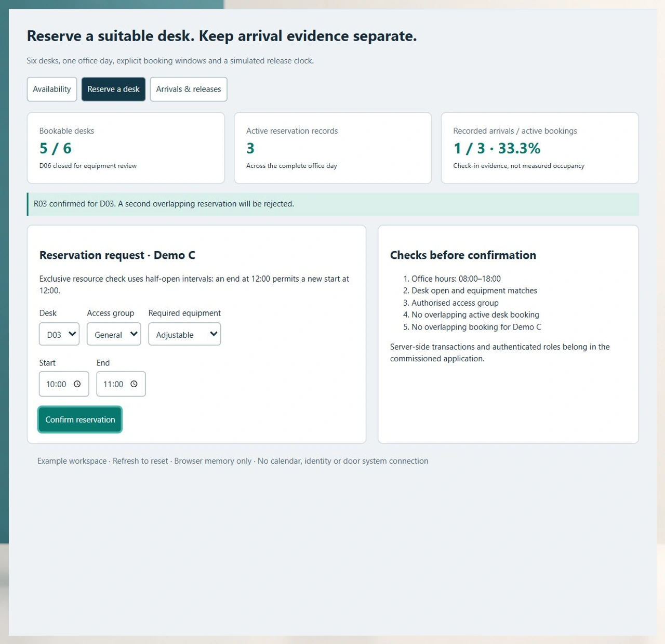
Task: Open the Required equipment dropdown
Action: [x=184, y=334]
